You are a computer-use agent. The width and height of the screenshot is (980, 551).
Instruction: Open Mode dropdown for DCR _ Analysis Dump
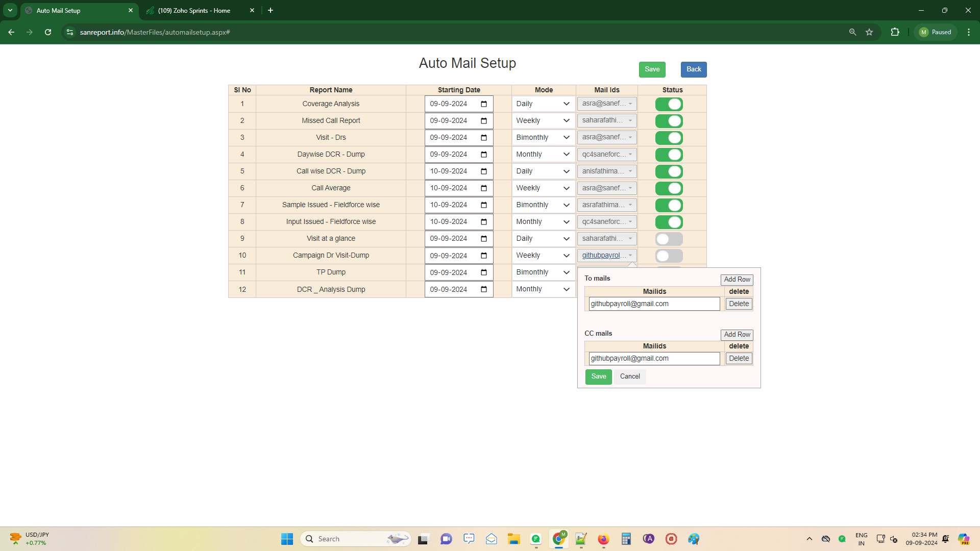point(543,289)
